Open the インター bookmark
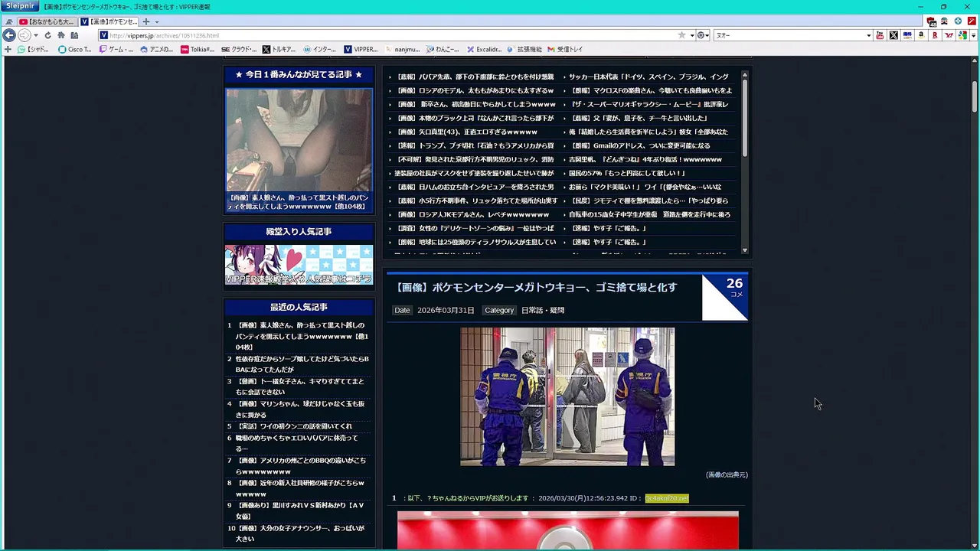Screen dimensions: 980x551 tap(319, 49)
